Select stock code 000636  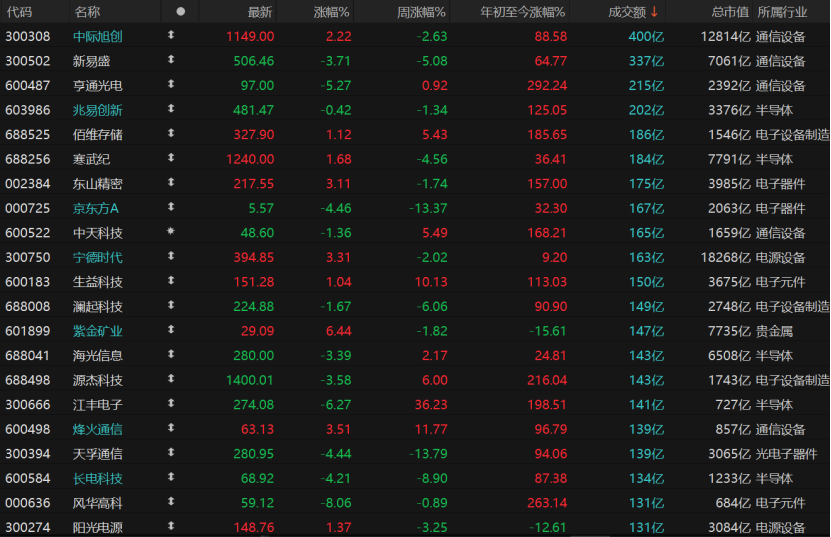[x=28, y=503]
